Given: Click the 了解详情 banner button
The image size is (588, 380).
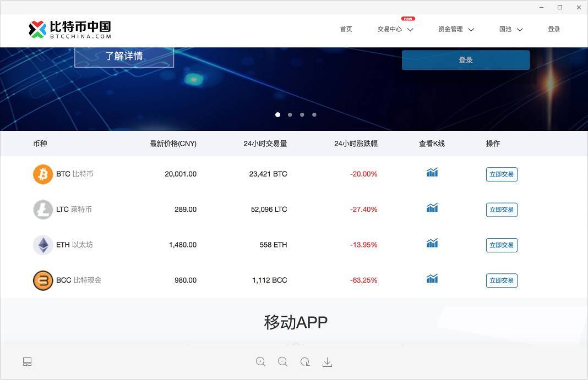Looking at the screenshot, I should pyautogui.click(x=124, y=56).
